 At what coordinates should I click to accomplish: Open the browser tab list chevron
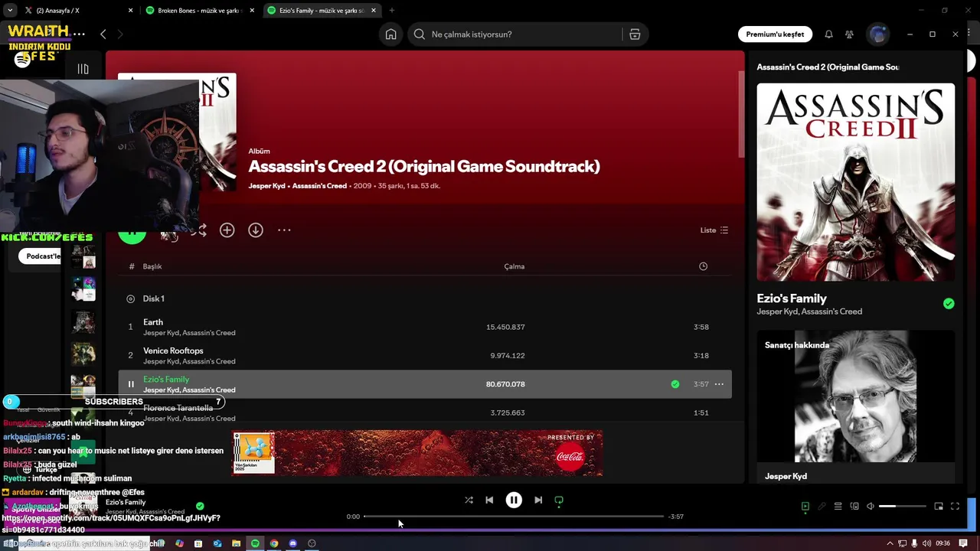[x=10, y=11]
